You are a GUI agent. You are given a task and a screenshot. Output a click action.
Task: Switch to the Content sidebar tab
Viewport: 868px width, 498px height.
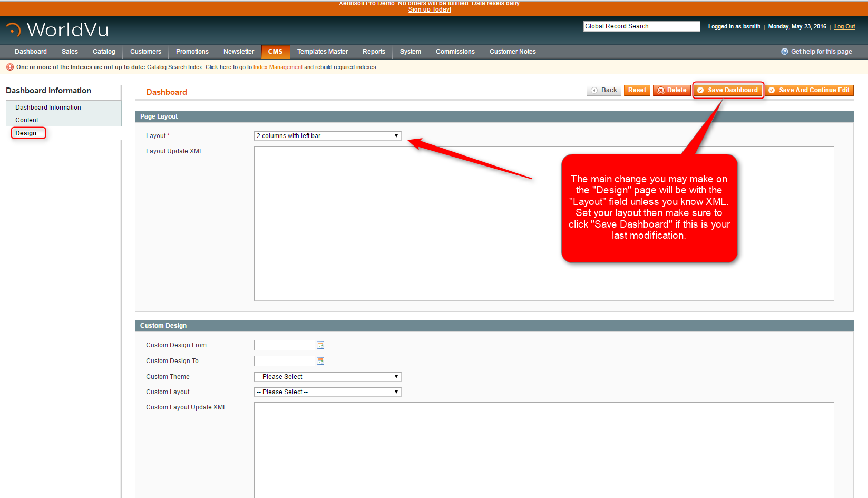click(x=27, y=120)
